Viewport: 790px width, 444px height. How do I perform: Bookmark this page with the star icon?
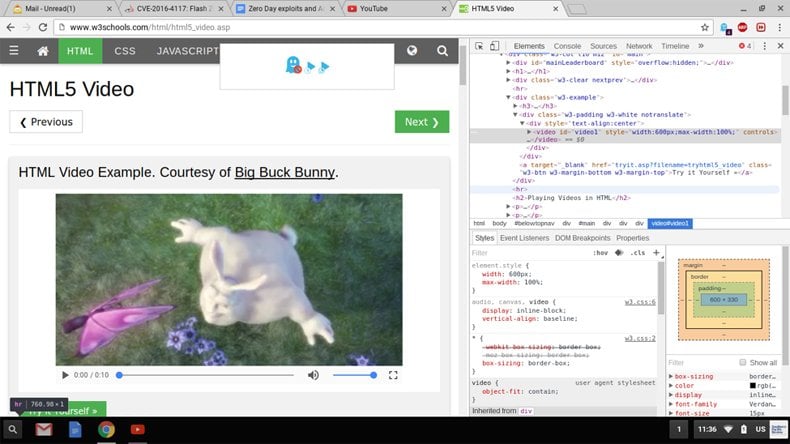point(705,27)
